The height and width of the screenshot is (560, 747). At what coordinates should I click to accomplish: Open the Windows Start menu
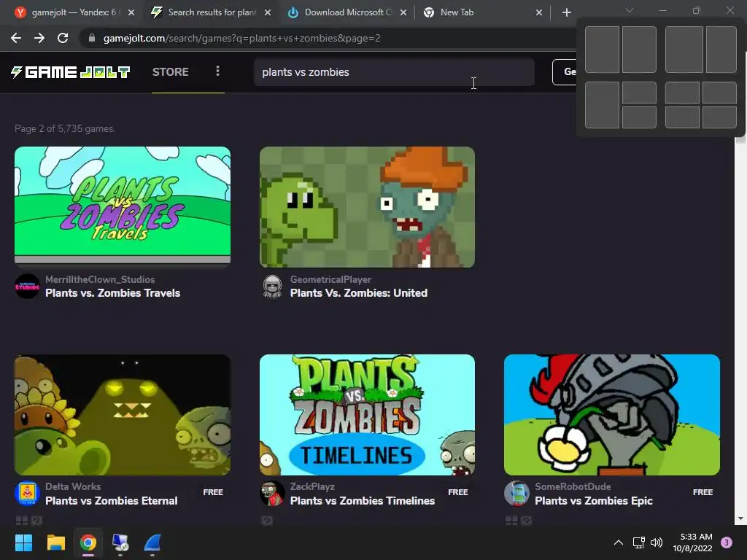[23, 542]
